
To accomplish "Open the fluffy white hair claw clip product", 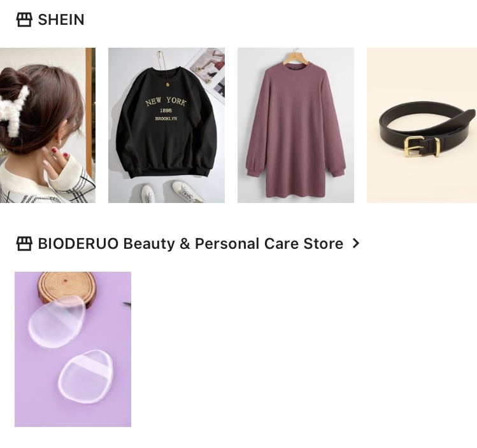I will (x=48, y=125).
